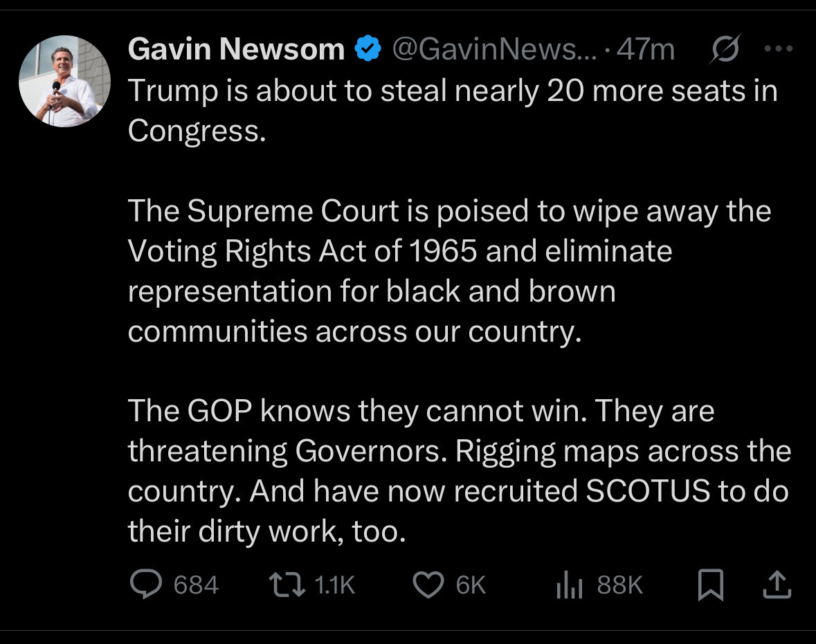Click the "Trump is about to steal" paragraph

[453, 111]
